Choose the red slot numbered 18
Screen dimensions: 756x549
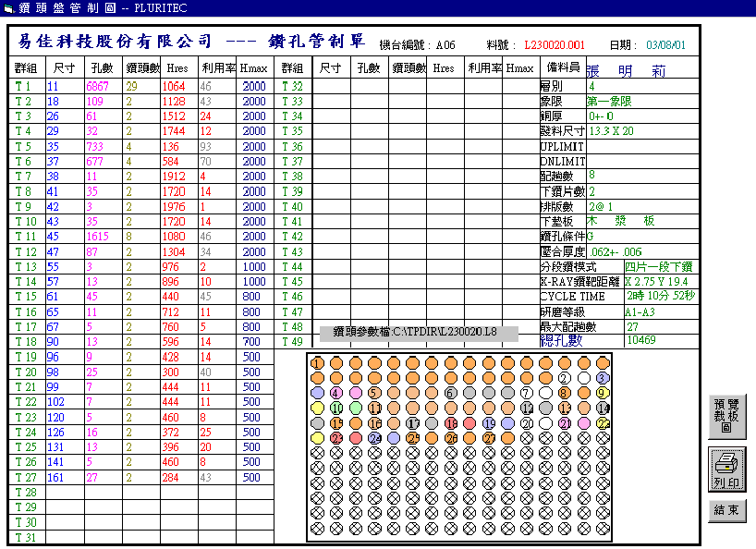[450, 423]
